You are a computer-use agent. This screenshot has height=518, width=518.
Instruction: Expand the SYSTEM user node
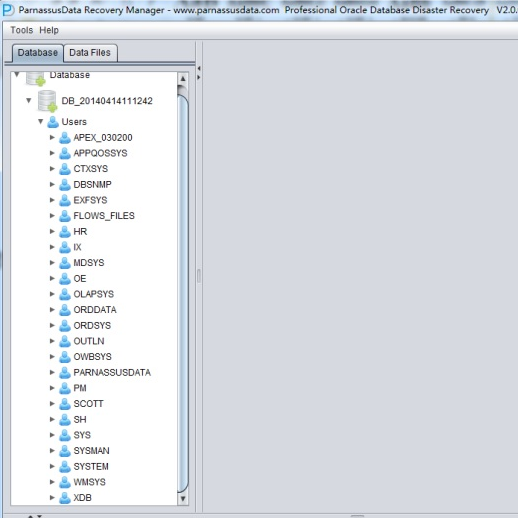click(x=52, y=466)
